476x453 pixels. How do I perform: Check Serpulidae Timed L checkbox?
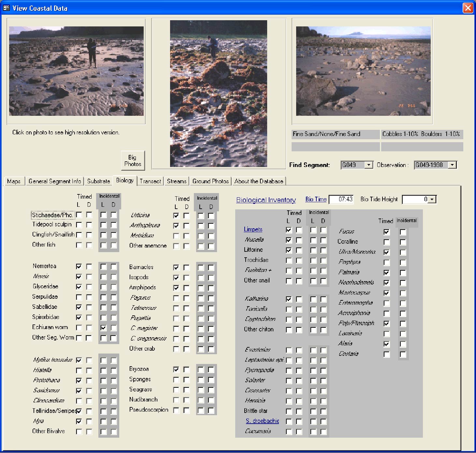pyautogui.click(x=79, y=297)
